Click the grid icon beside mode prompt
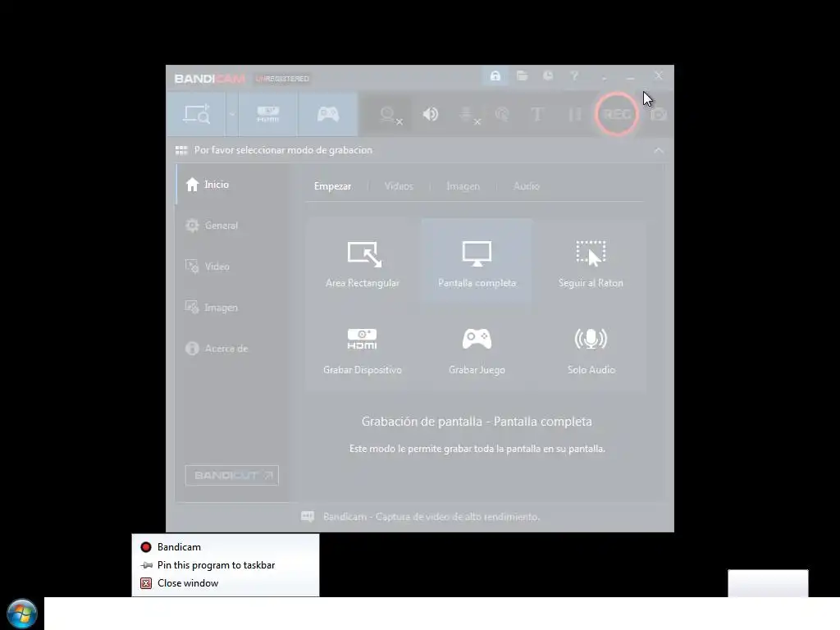Viewport: 840px width, 630px height. tap(181, 150)
